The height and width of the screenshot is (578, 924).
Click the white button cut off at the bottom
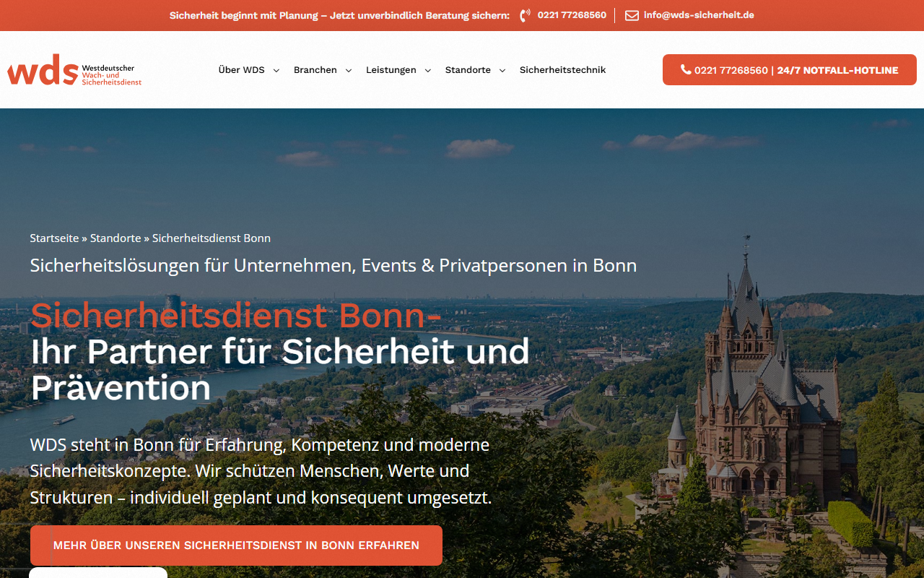point(98,572)
